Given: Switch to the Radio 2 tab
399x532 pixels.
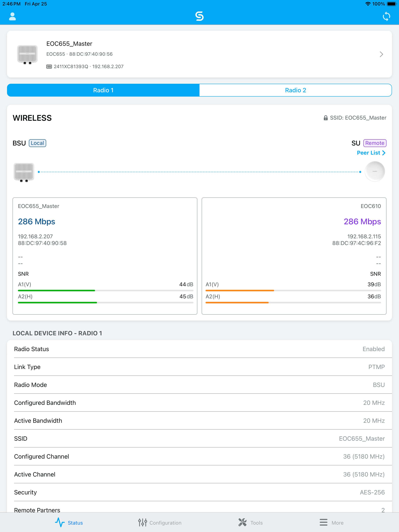Looking at the screenshot, I should click(296, 90).
